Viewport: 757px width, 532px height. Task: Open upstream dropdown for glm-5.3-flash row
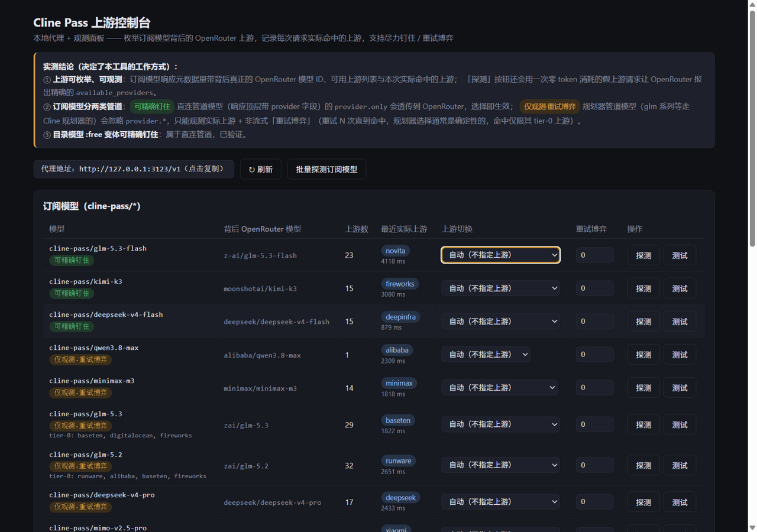500,255
